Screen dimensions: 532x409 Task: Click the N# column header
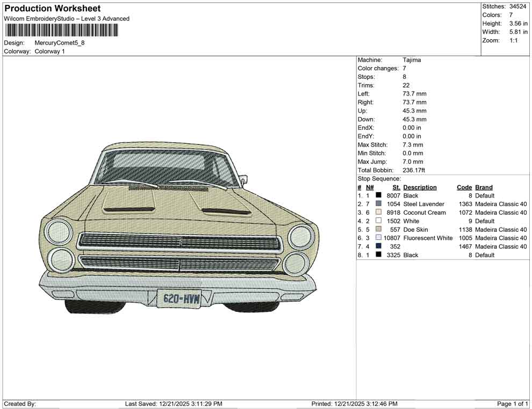point(370,187)
